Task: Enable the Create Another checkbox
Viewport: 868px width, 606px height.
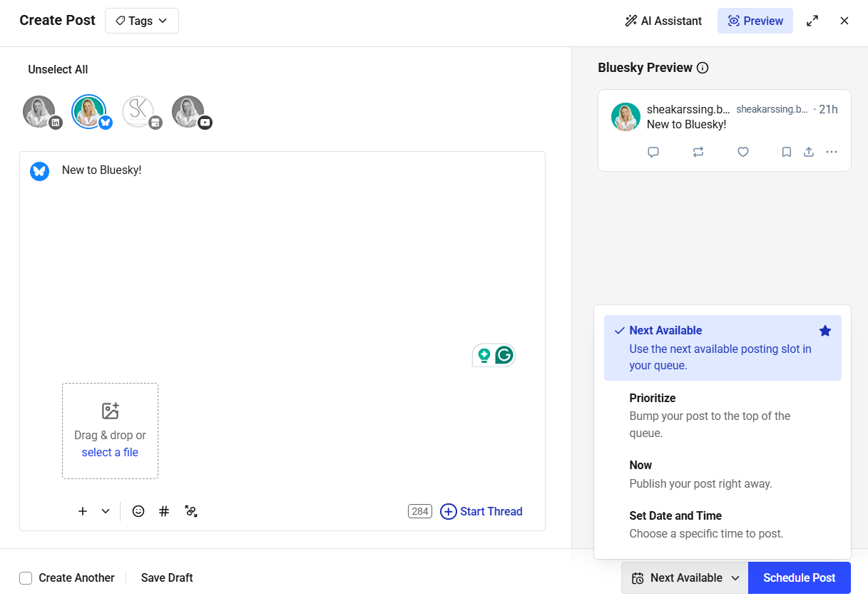Action: [26, 577]
